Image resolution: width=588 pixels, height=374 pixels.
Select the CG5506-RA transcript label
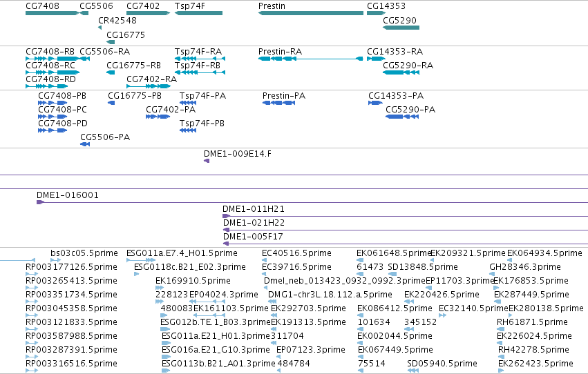[104, 52]
